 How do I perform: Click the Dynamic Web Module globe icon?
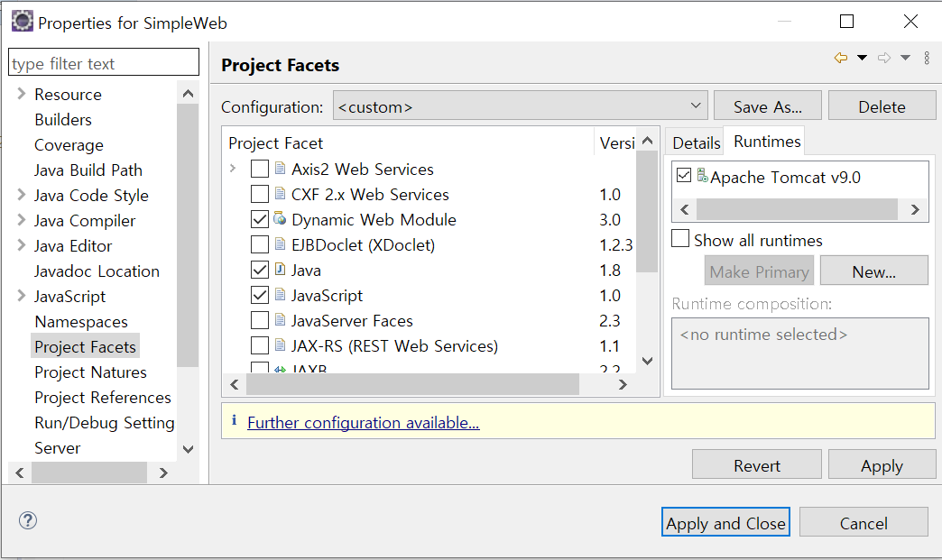pos(280,218)
